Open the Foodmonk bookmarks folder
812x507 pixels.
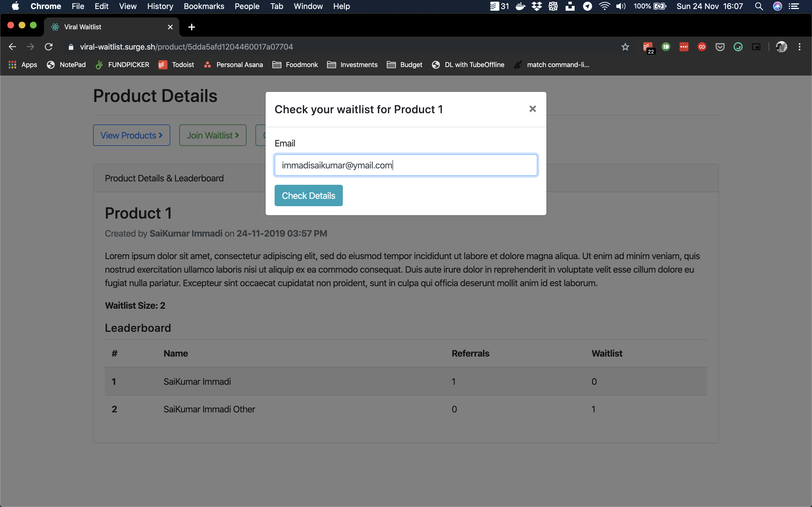[x=295, y=65]
